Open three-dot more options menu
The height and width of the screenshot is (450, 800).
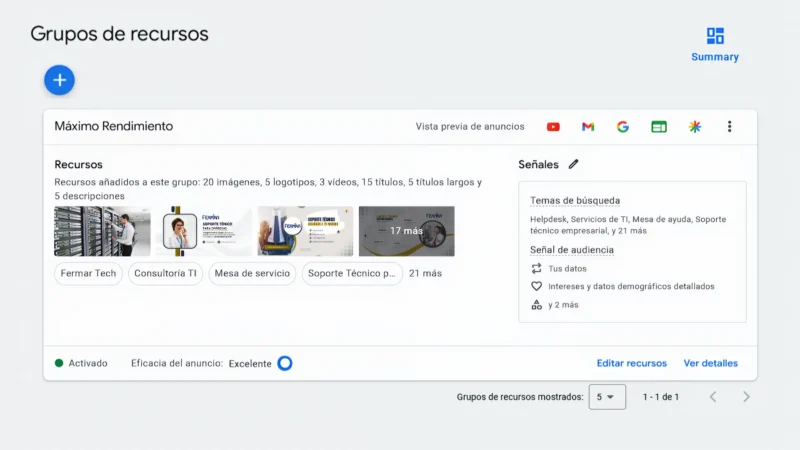tap(730, 127)
